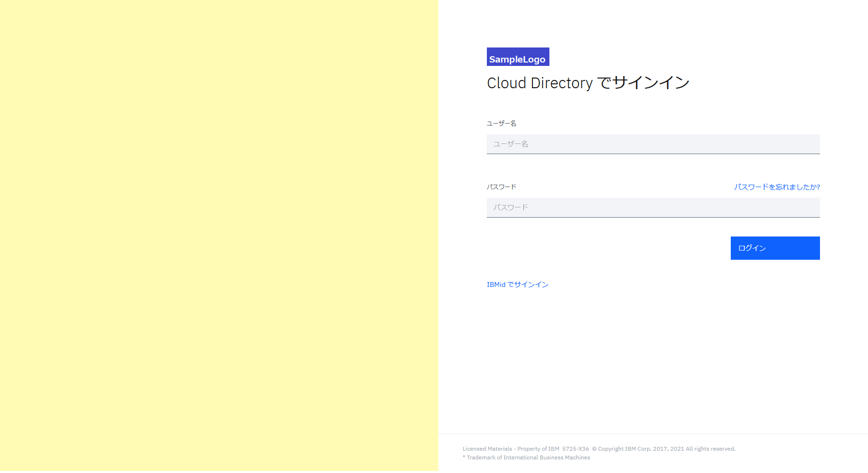Click the yellow background panel
Viewport: 868px width, 473px height.
click(218, 236)
